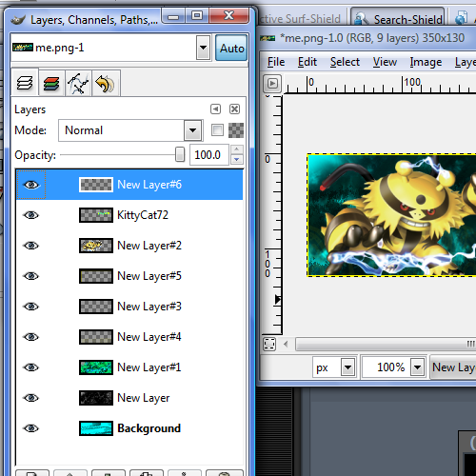This screenshot has width=476, height=476.
Task: Toggle the Quick Mask button
Action: 269,344
